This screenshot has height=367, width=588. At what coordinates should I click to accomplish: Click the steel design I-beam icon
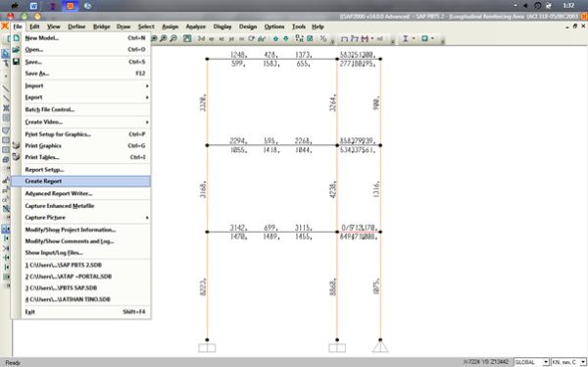click(406, 38)
